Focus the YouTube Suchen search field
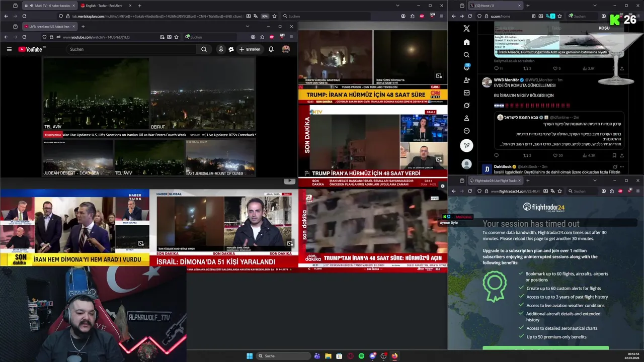 tap(132, 49)
